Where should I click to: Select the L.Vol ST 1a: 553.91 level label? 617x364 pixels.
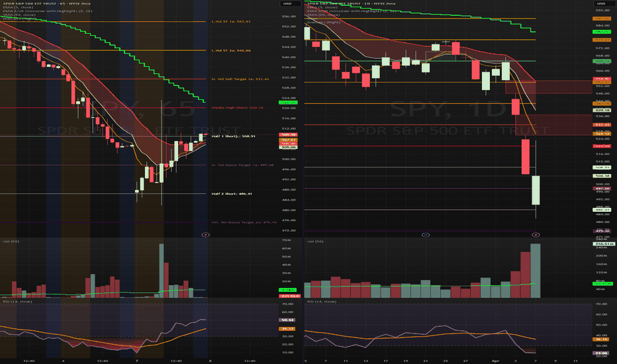point(231,22)
